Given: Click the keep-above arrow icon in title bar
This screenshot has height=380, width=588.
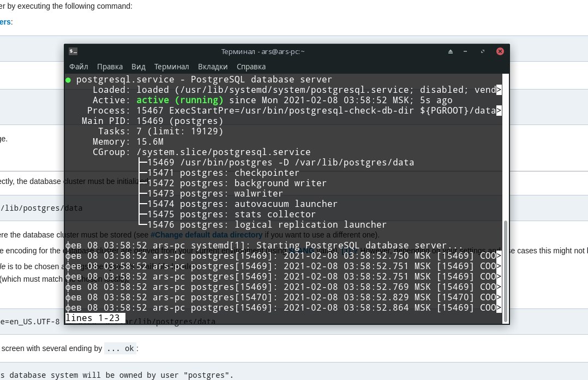Looking at the screenshot, I should pos(451,51).
